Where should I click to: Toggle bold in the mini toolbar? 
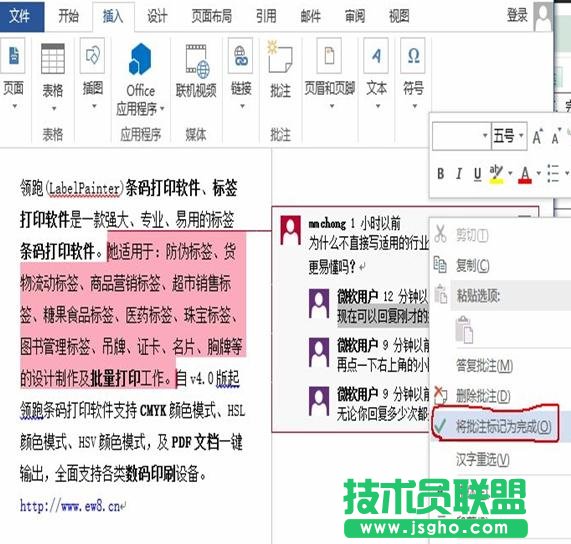[x=441, y=174]
